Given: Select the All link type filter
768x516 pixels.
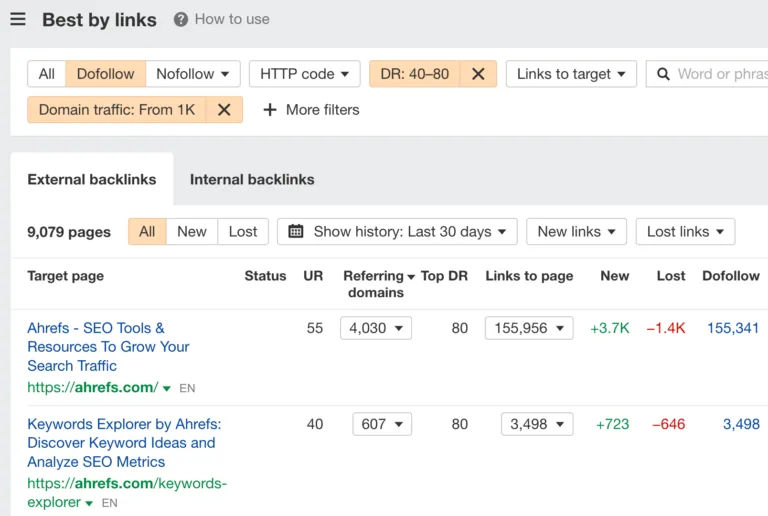Looking at the screenshot, I should pos(47,74).
